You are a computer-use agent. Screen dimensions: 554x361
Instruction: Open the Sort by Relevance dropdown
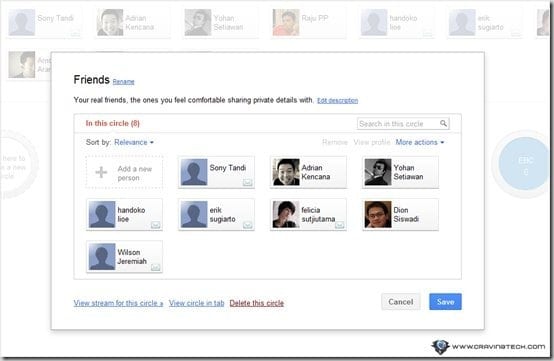134,142
